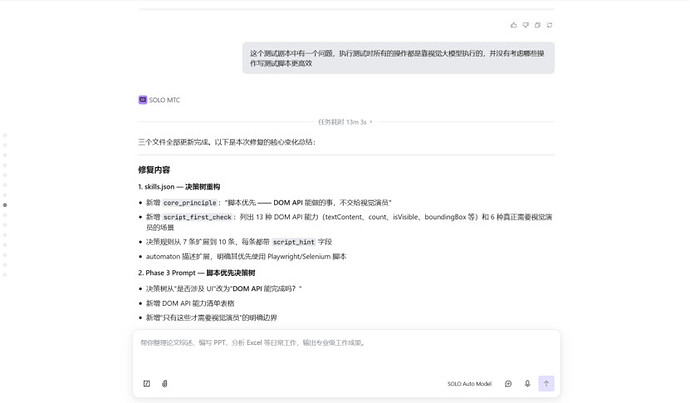This screenshot has width=690, height=403.
Task: Click the '只有这些才需要视觉演员' bullet
Action: click(211, 318)
